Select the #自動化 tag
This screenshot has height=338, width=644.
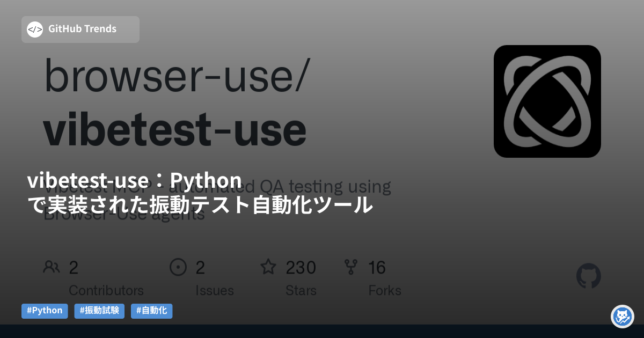(151, 311)
